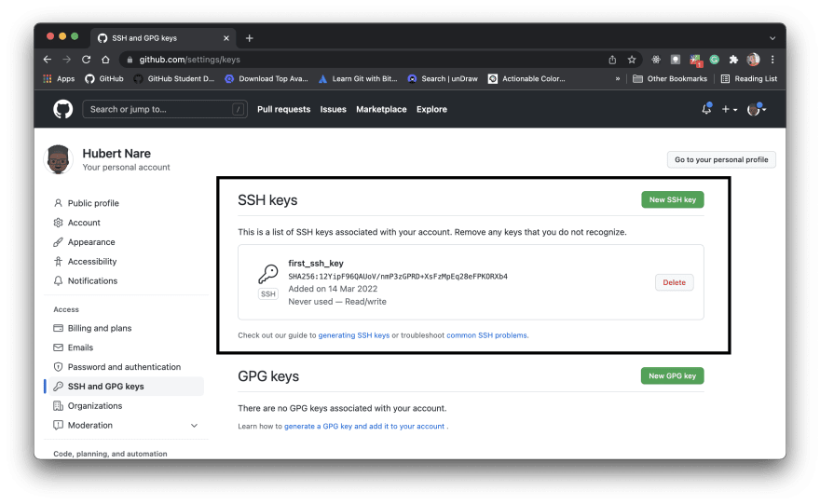Click the SSH key icon beside first_ssh_key
This screenshot has height=504, width=820.
coord(268,275)
